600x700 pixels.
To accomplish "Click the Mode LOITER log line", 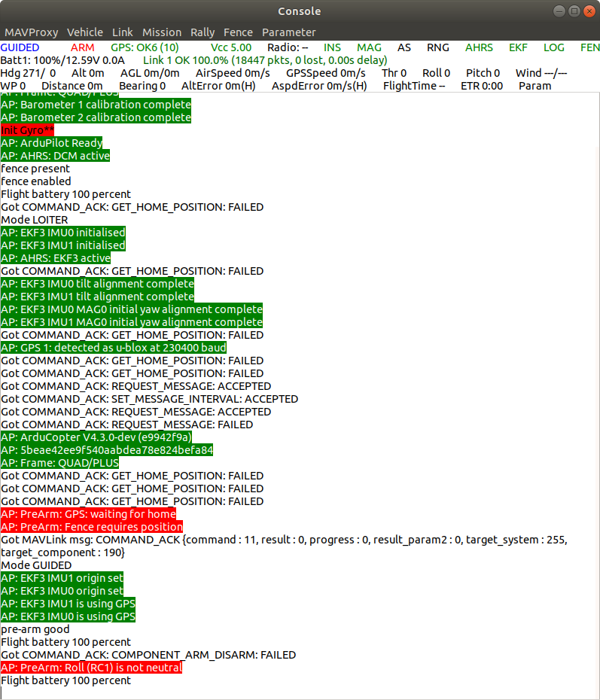I will [35, 220].
